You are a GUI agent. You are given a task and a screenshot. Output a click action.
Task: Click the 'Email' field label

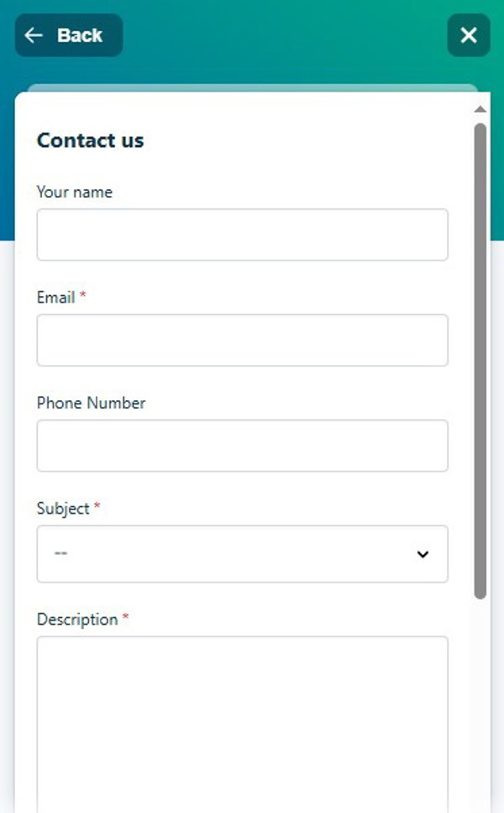pyautogui.click(x=56, y=298)
